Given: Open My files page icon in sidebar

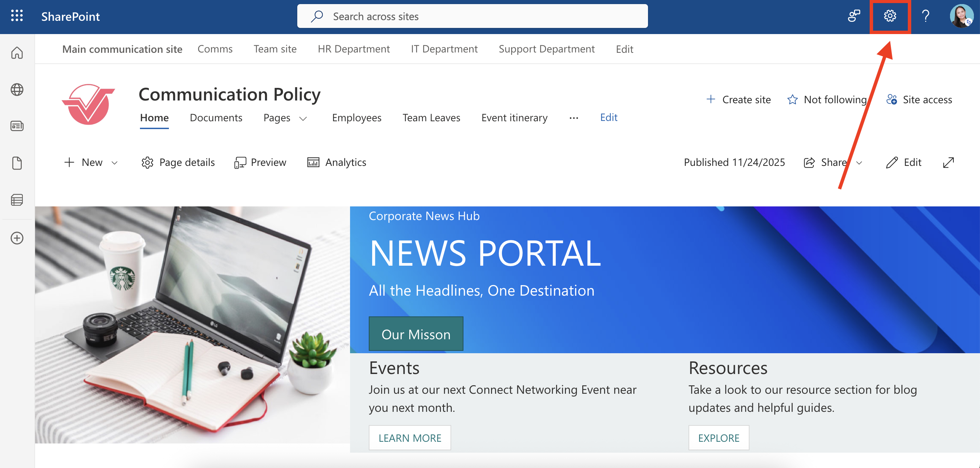Looking at the screenshot, I should [17, 163].
